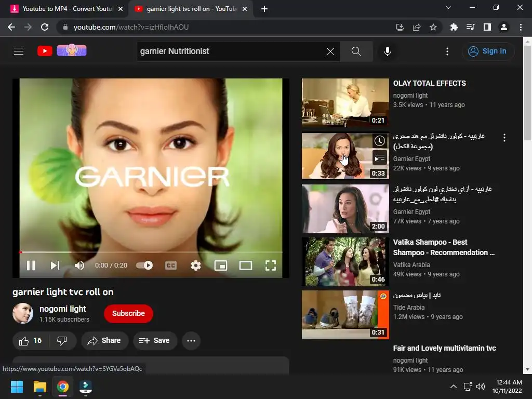
Task: Click Chrome icon in taskbar
Action: coord(63,387)
